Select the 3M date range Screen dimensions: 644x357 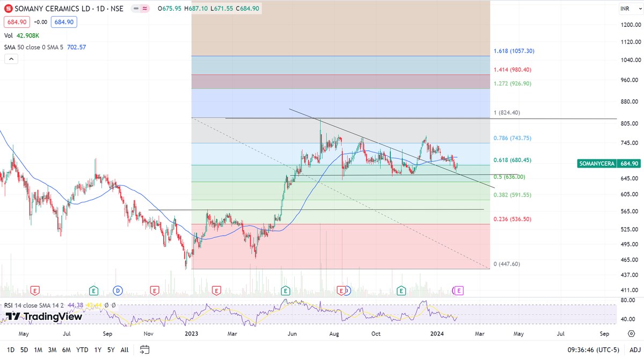pos(53,349)
